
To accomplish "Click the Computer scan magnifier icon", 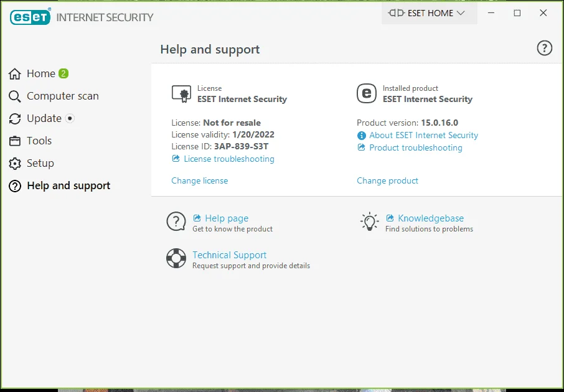I will [x=15, y=96].
